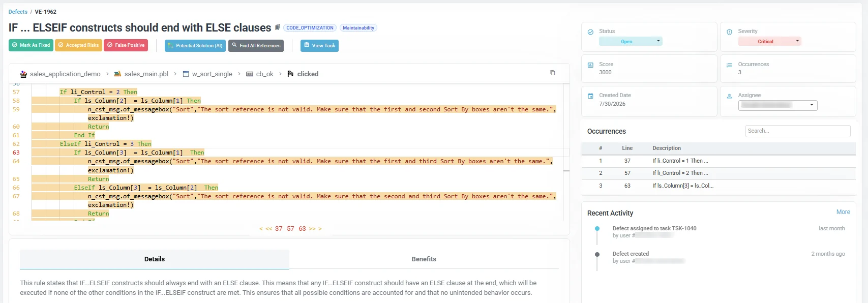Click Accepted Risks button

(x=78, y=45)
